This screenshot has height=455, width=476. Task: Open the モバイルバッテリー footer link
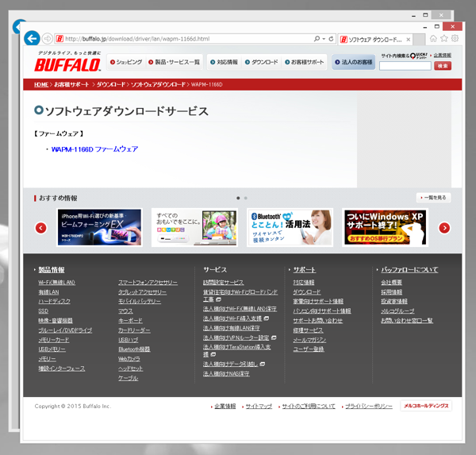pyautogui.click(x=140, y=302)
